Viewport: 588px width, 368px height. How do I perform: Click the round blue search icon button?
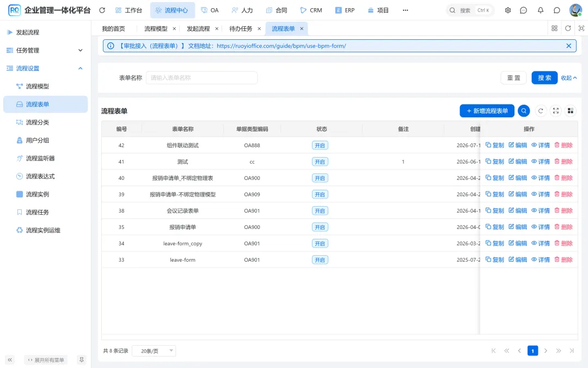(x=524, y=111)
